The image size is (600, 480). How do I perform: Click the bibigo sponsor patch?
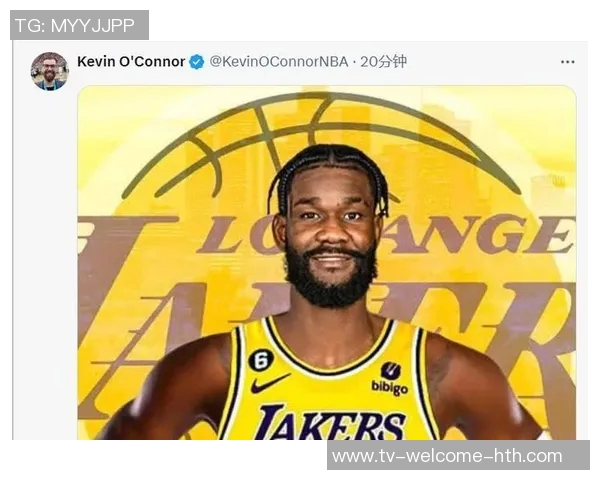tap(389, 378)
